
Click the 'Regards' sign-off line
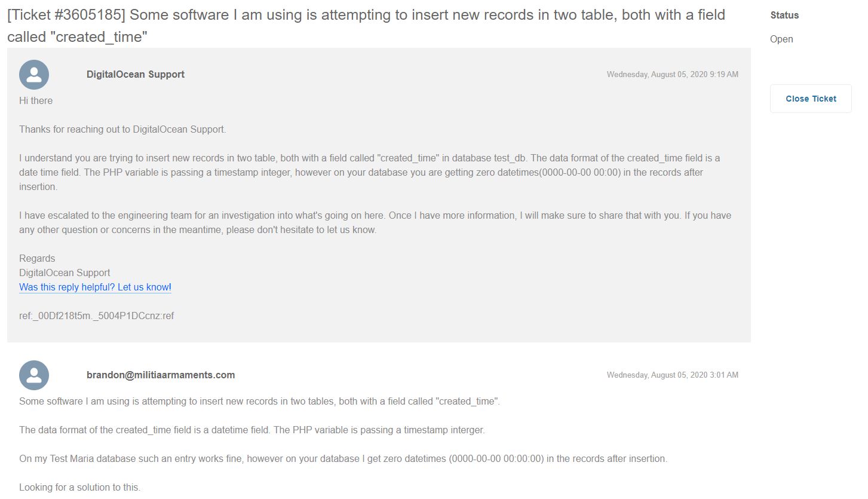(37, 259)
